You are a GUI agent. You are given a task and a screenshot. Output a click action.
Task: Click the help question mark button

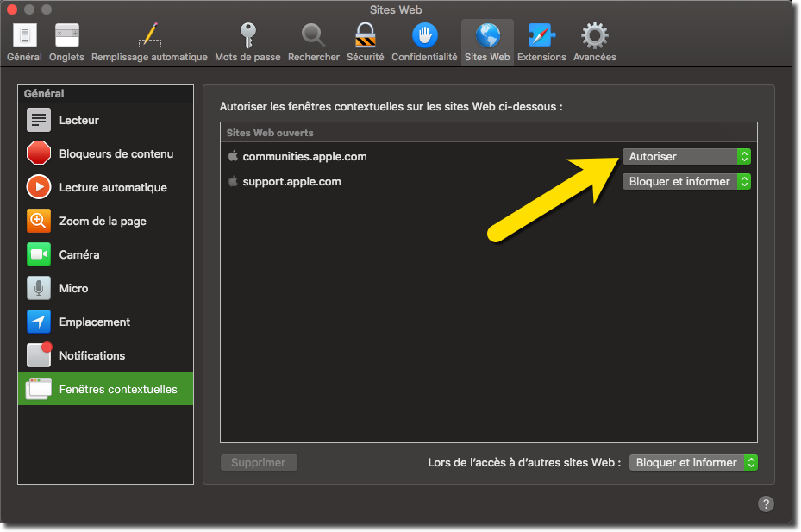[766, 504]
